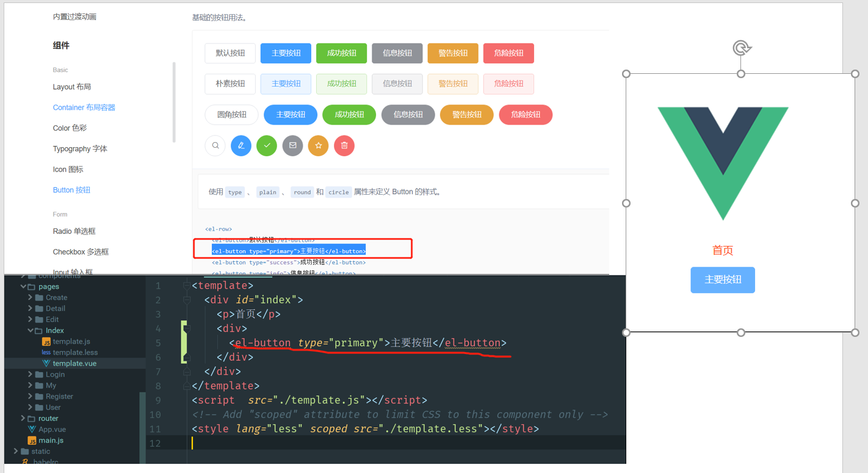
Task: Click the highlighted el-button type="primary" code line
Action: pos(289,251)
